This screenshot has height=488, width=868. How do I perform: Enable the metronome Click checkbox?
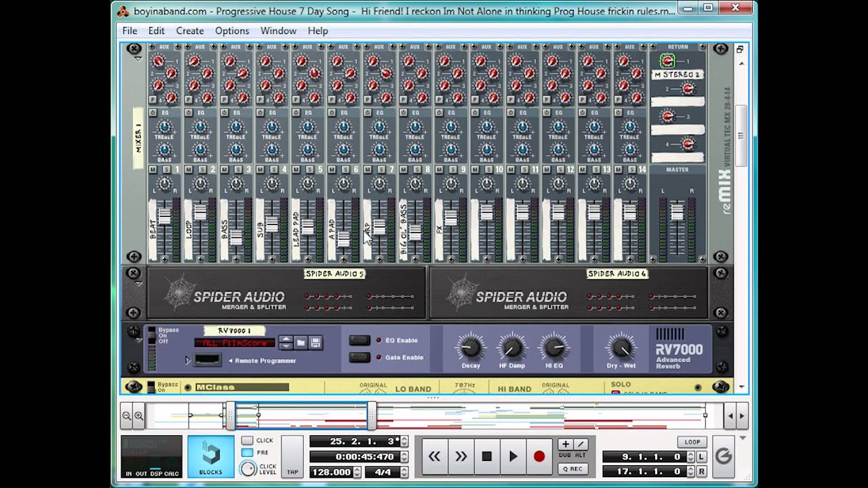click(248, 441)
